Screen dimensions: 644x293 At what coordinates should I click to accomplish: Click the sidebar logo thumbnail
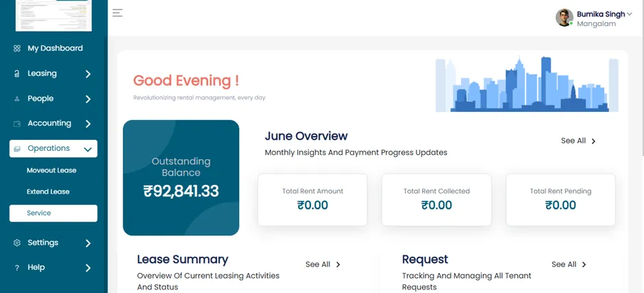pyautogui.click(x=53, y=15)
